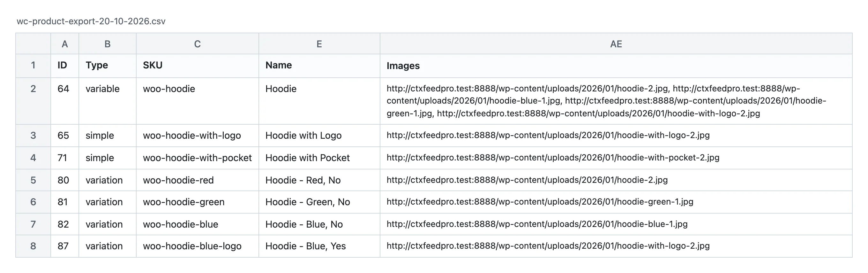Select row number 2
This screenshot has height=273, width=868.
(x=33, y=101)
